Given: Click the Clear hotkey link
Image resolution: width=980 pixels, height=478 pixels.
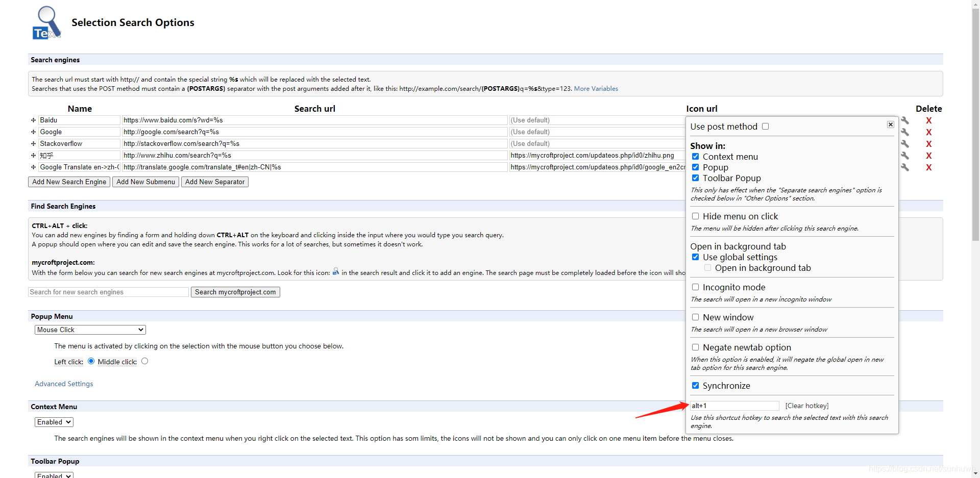Looking at the screenshot, I should [807, 406].
